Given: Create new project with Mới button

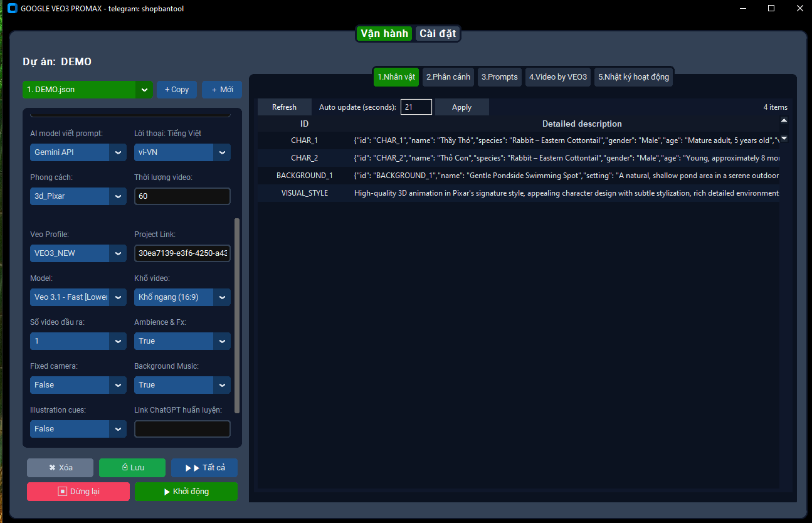Looking at the screenshot, I should coord(222,90).
